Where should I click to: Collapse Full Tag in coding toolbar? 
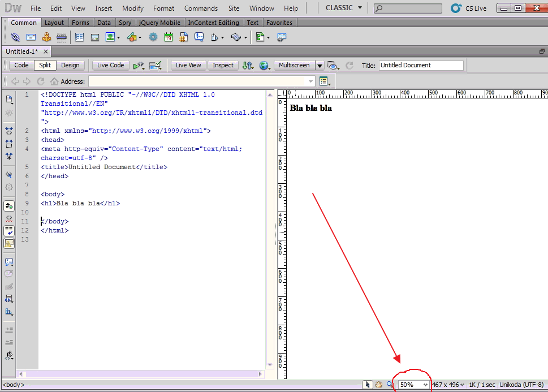[x=9, y=131]
